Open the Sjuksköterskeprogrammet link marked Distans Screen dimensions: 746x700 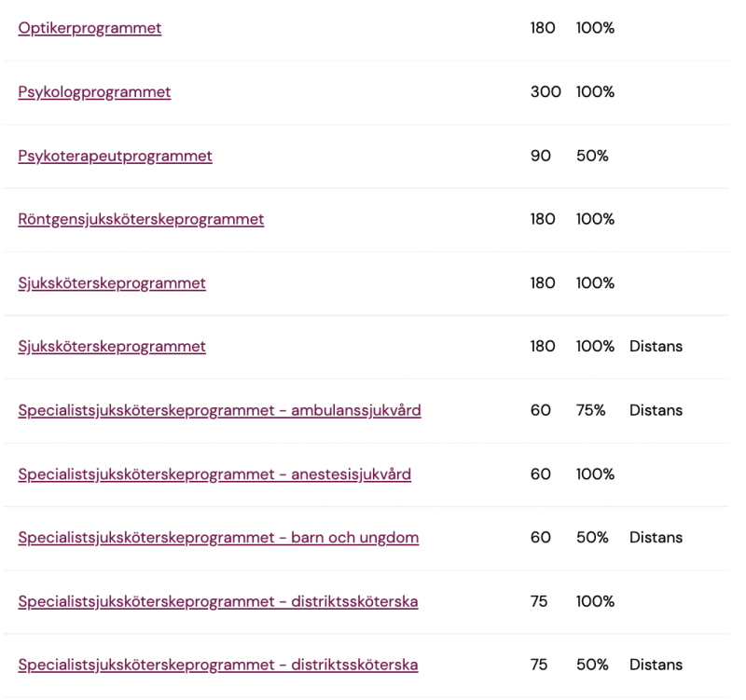tap(112, 347)
